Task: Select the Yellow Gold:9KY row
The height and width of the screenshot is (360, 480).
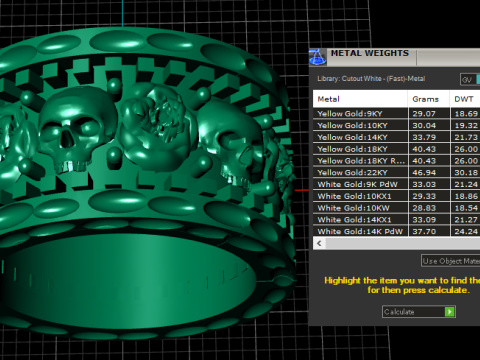Action: coord(397,114)
